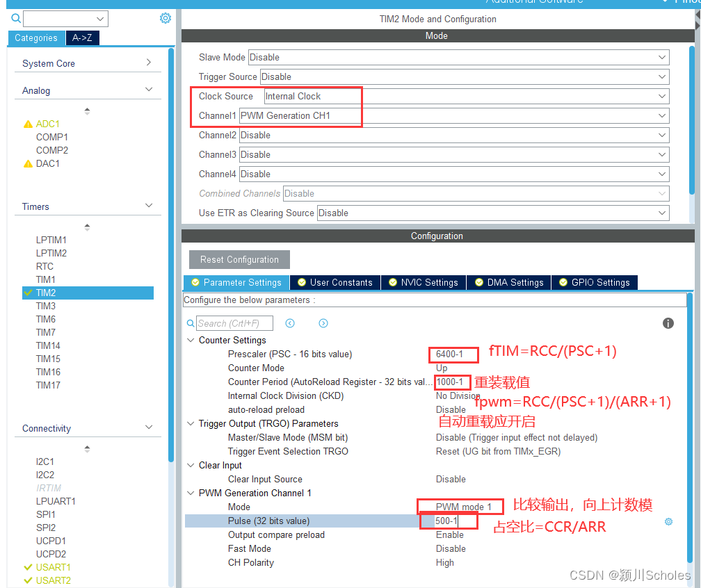The width and height of the screenshot is (701, 588).
Task: Open the Channel2 dropdown
Action: pos(459,135)
